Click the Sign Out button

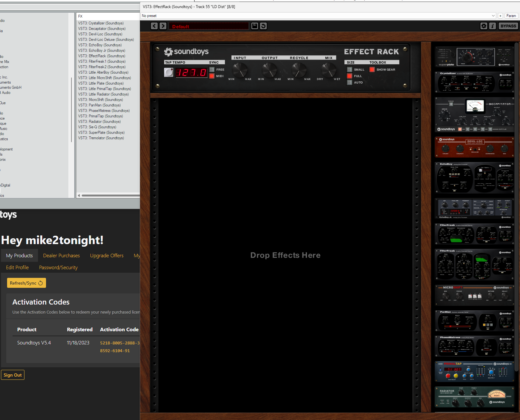(x=13, y=375)
